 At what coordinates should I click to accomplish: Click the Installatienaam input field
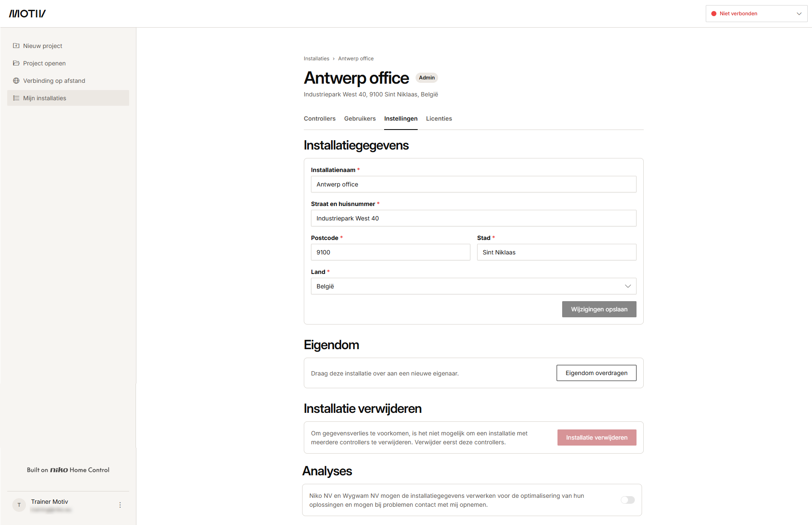pyautogui.click(x=473, y=184)
